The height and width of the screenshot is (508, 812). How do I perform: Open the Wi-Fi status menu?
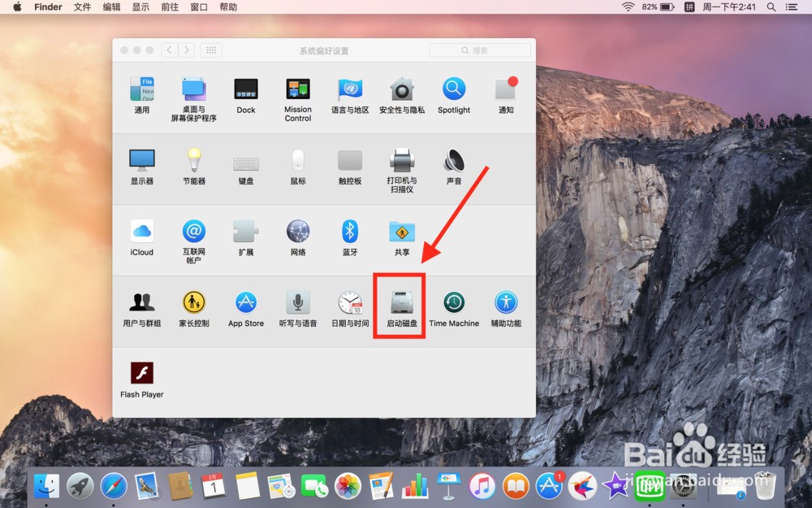(628, 7)
